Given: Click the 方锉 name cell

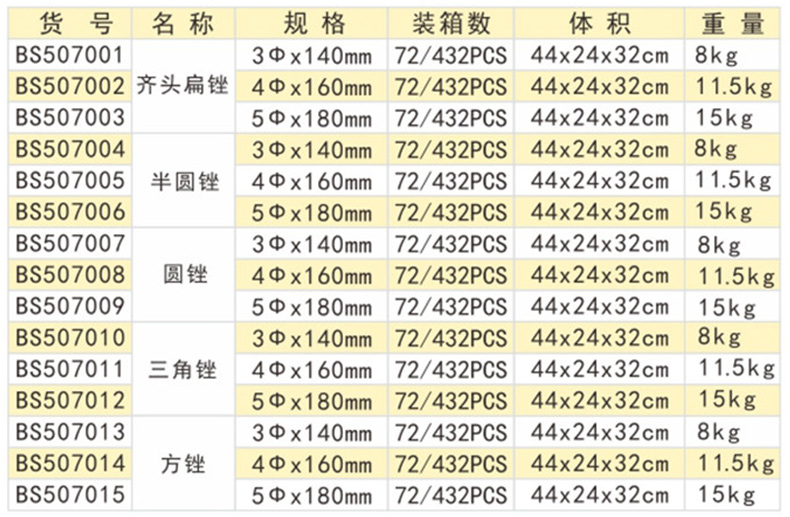Looking at the screenshot, I should [184, 463].
